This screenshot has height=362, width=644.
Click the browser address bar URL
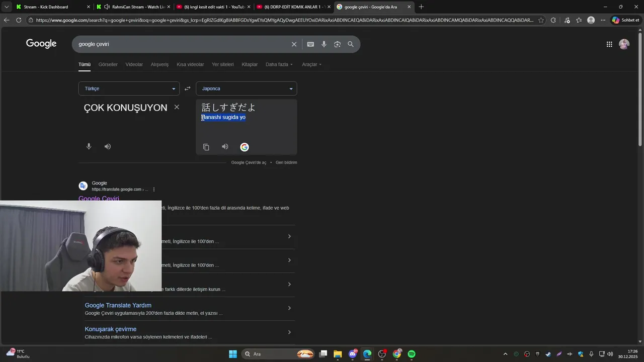click(x=284, y=20)
